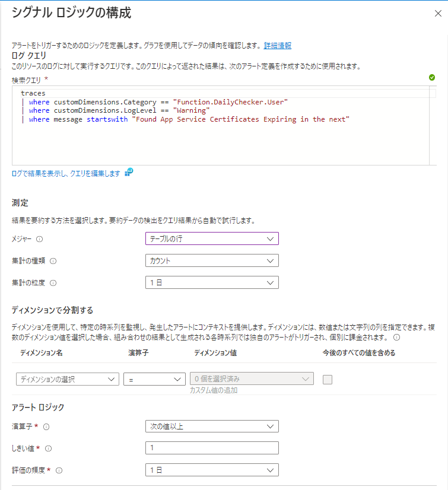Show info icon after dimension split description

click(x=396, y=338)
